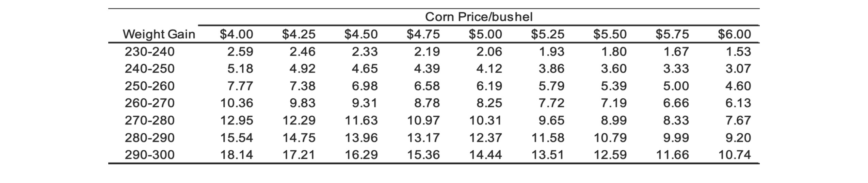The image size is (868, 183).
Task: Click the 1.53 cell under $6.00
Action: pyautogui.click(x=738, y=52)
